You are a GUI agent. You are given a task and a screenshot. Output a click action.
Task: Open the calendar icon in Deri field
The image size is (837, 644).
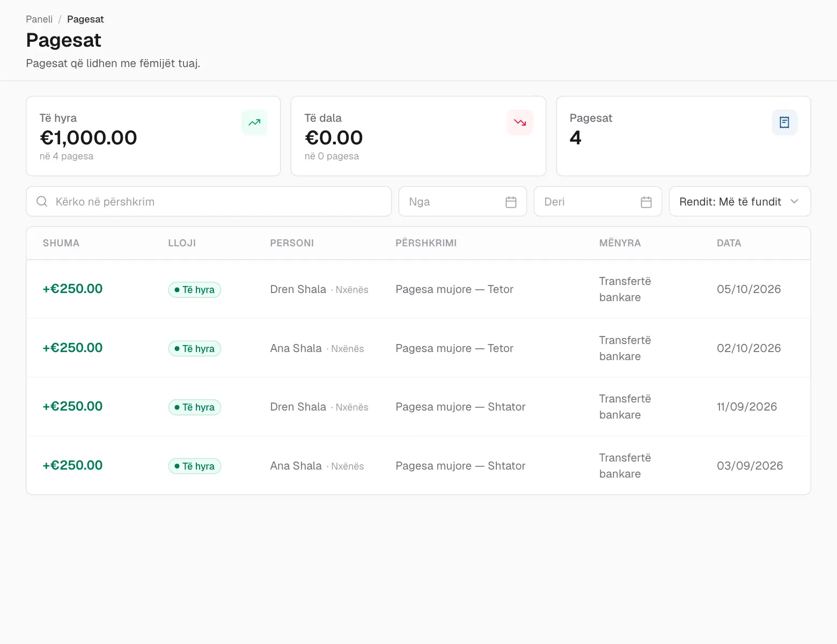(646, 202)
